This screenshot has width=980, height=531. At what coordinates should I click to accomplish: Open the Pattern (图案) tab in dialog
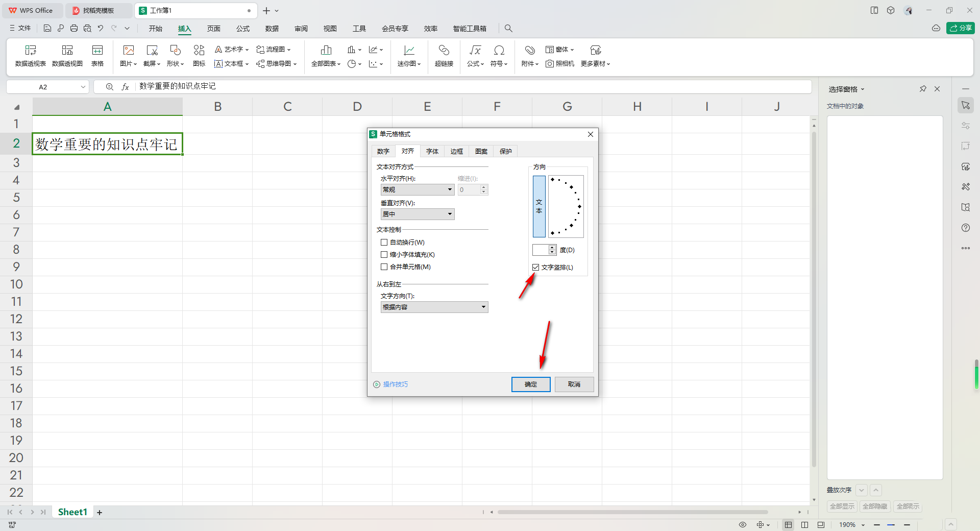pyautogui.click(x=481, y=152)
